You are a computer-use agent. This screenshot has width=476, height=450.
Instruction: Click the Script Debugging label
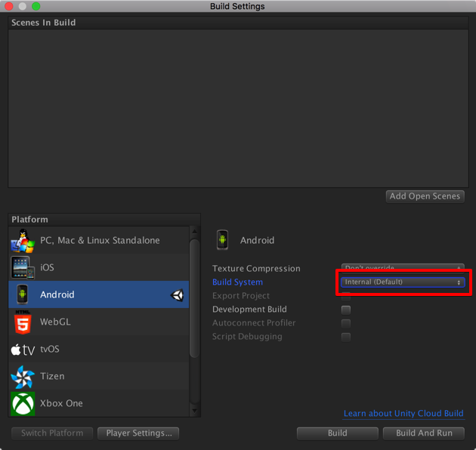(x=247, y=337)
